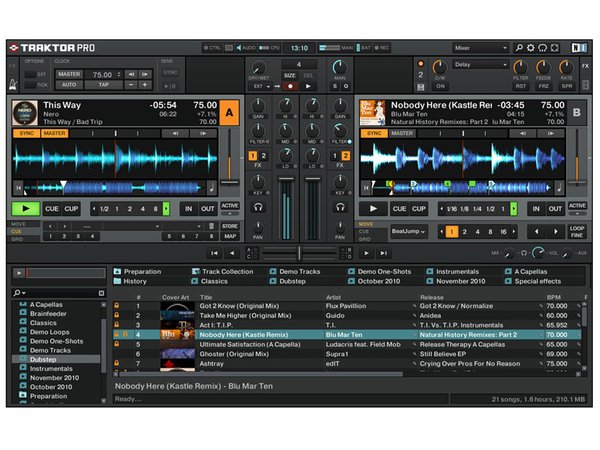Click the headphone cue icon for Deck B

[341, 208]
